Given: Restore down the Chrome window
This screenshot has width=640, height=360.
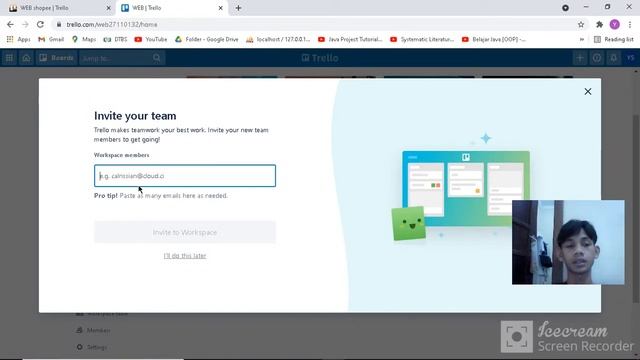Looking at the screenshot, I should point(607,7).
